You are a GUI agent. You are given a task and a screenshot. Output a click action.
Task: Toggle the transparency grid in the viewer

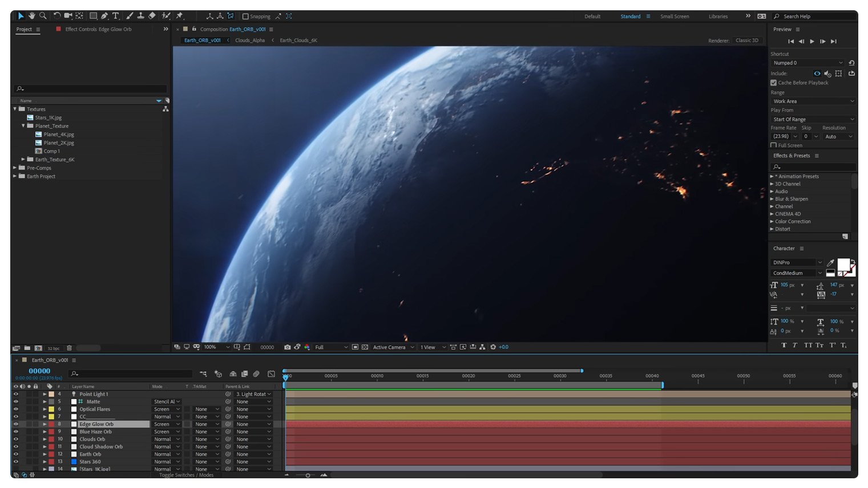pyautogui.click(x=365, y=347)
